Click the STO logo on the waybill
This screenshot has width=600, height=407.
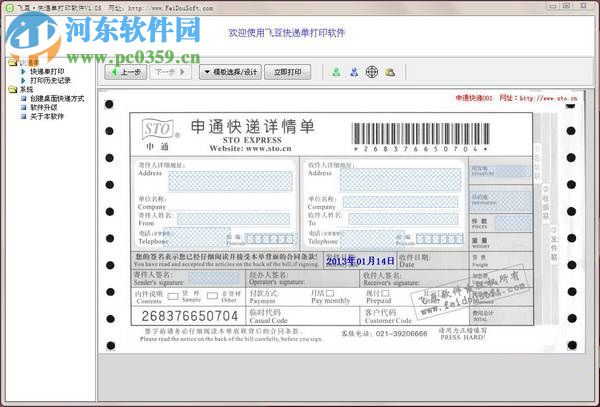point(155,127)
